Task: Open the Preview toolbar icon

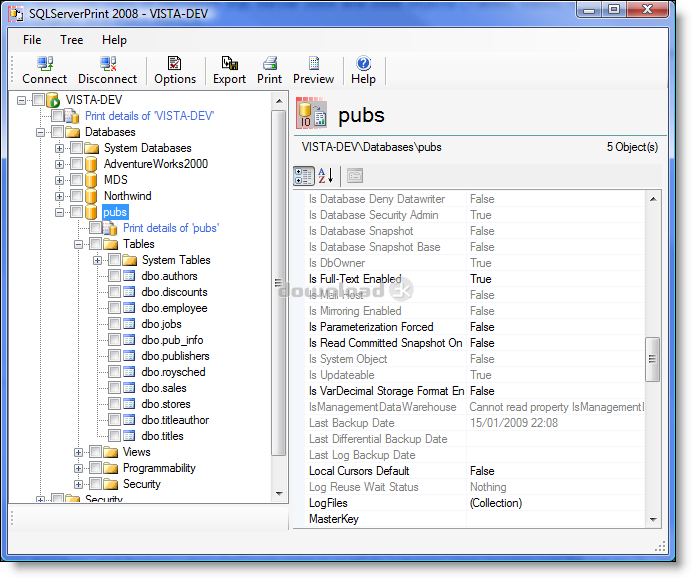Action: click(314, 64)
